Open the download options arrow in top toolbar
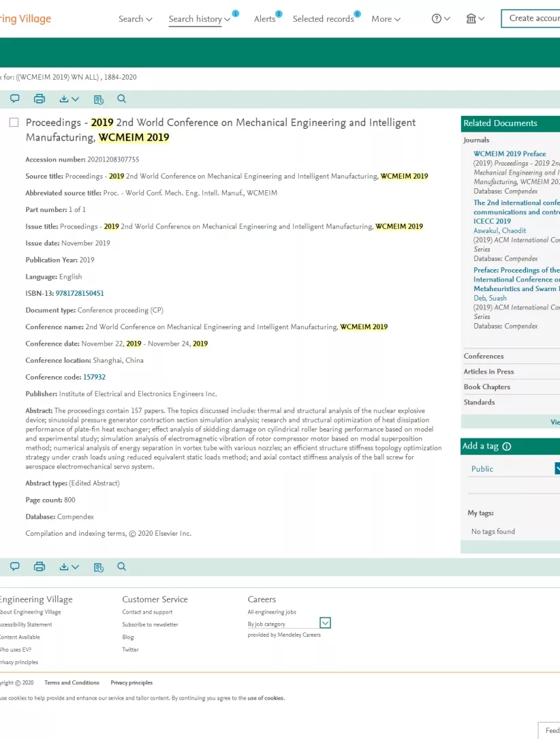 (76, 99)
